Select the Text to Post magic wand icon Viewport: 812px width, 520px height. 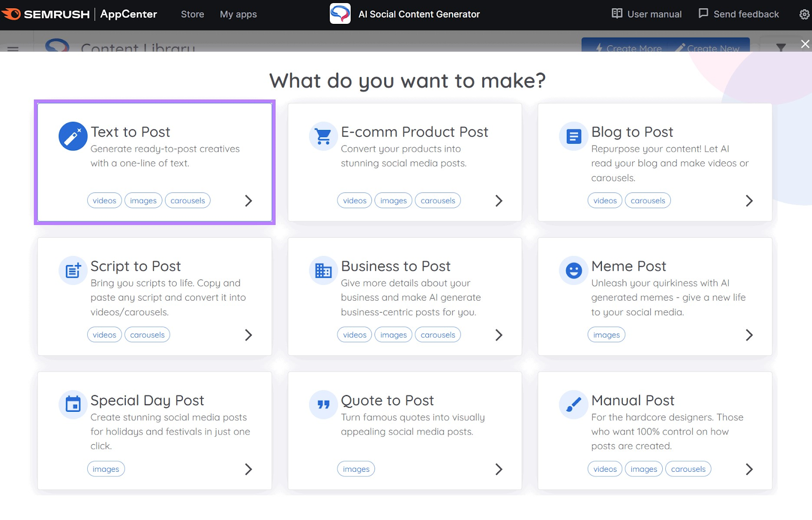click(73, 136)
